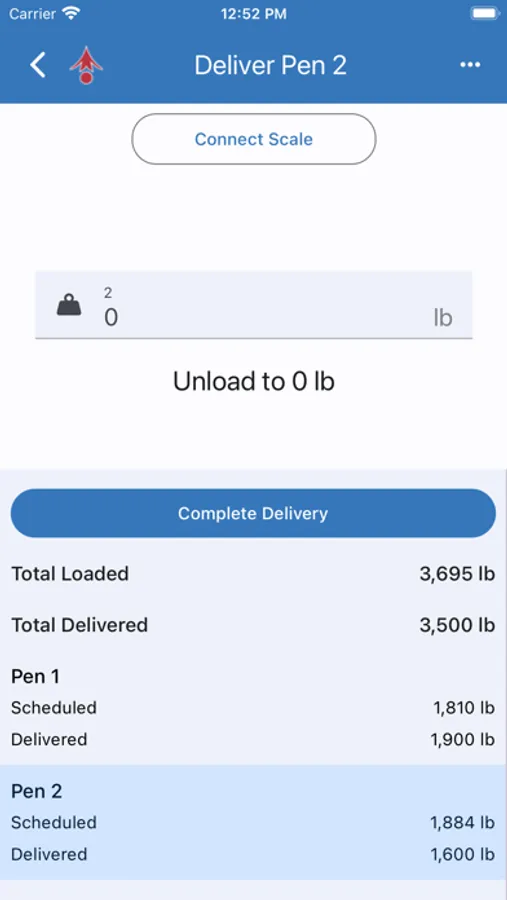This screenshot has width=507, height=900.
Task: Focus the weight input field showing 0
Action: [x=254, y=305]
